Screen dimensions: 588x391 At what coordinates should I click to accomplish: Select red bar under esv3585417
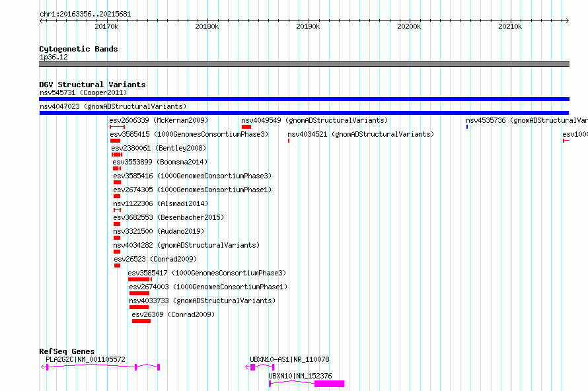[140, 279]
